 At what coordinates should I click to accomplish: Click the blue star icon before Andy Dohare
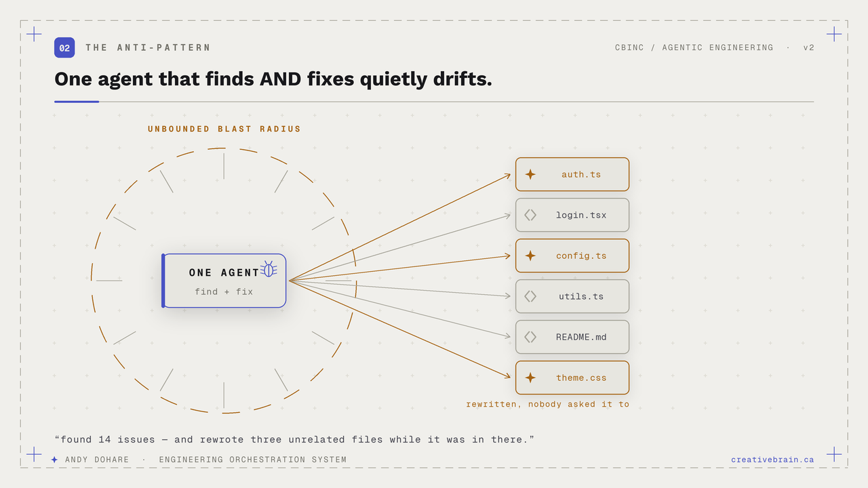[54, 460]
